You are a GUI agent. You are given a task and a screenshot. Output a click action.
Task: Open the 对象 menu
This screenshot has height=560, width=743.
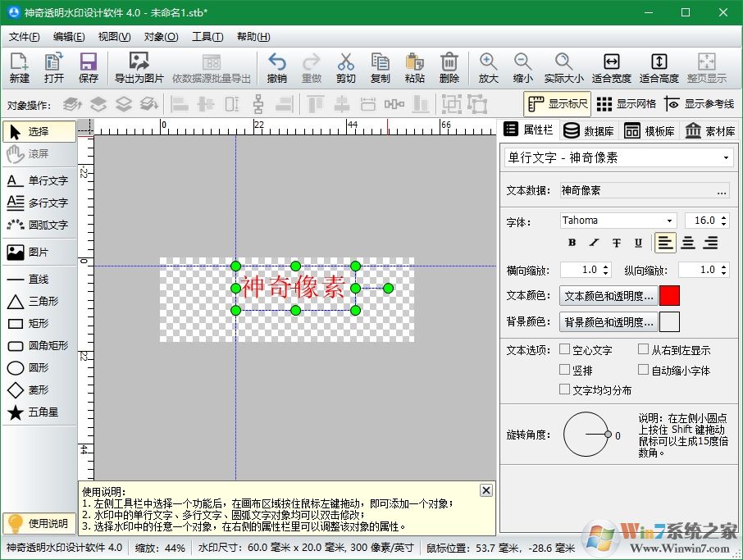(162, 36)
